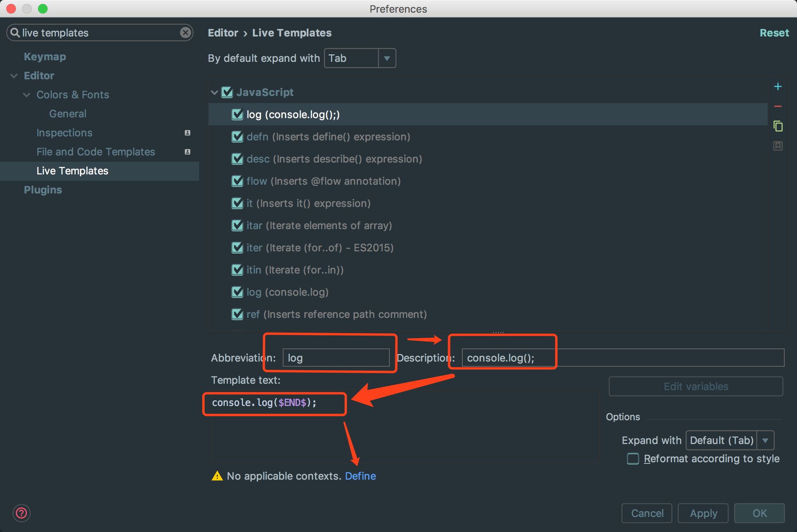Clear the search field with X icon
Image resolution: width=797 pixels, height=532 pixels.
[185, 33]
